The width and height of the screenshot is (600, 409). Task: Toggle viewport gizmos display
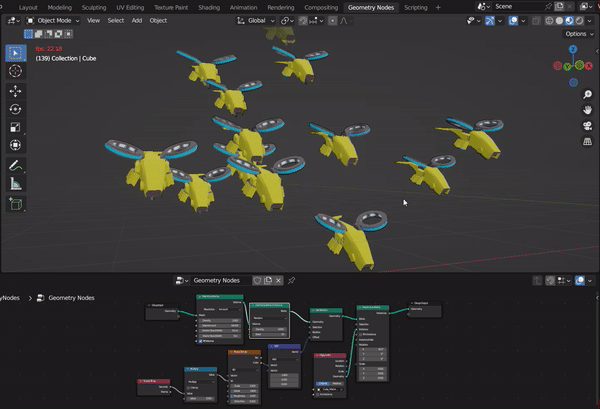point(490,21)
